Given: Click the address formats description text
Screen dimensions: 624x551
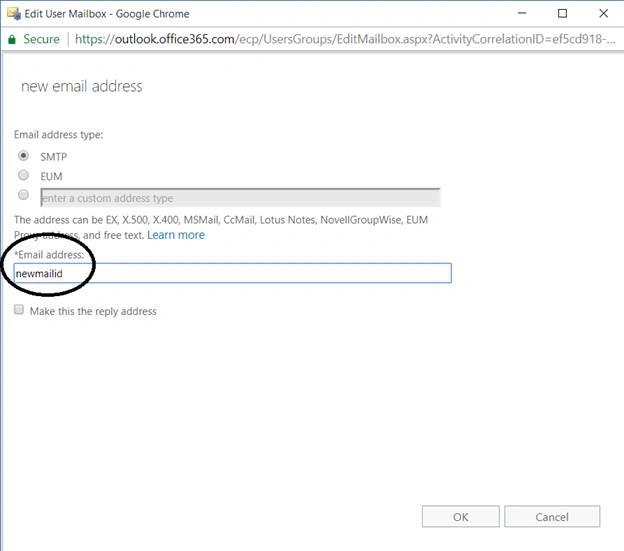Looking at the screenshot, I should click(x=221, y=227).
